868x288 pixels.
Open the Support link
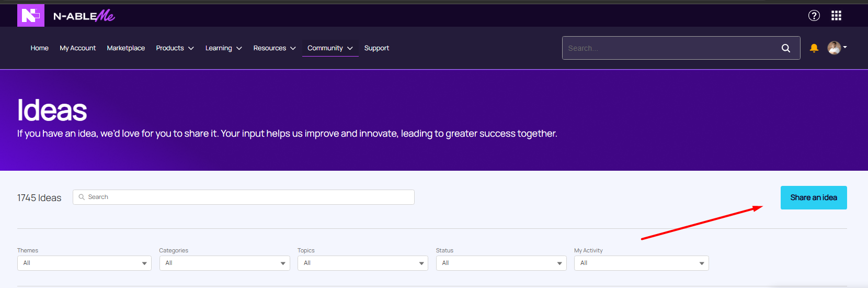tap(376, 48)
